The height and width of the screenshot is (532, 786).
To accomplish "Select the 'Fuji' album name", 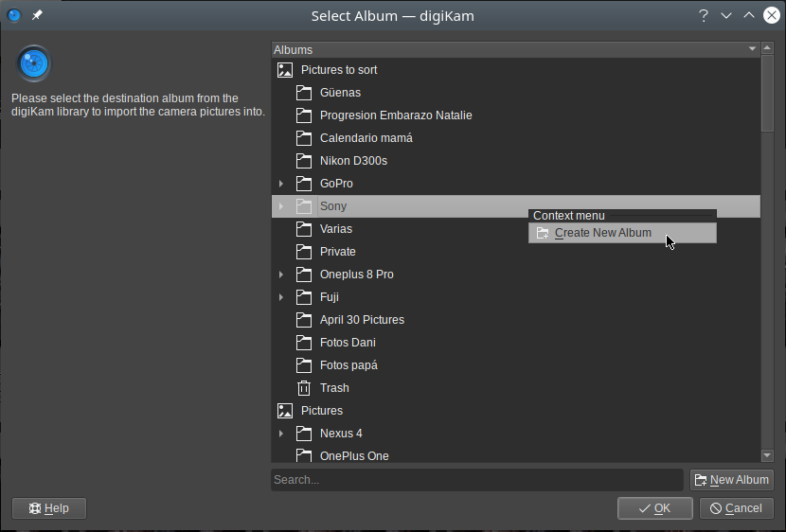I will pos(330,297).
